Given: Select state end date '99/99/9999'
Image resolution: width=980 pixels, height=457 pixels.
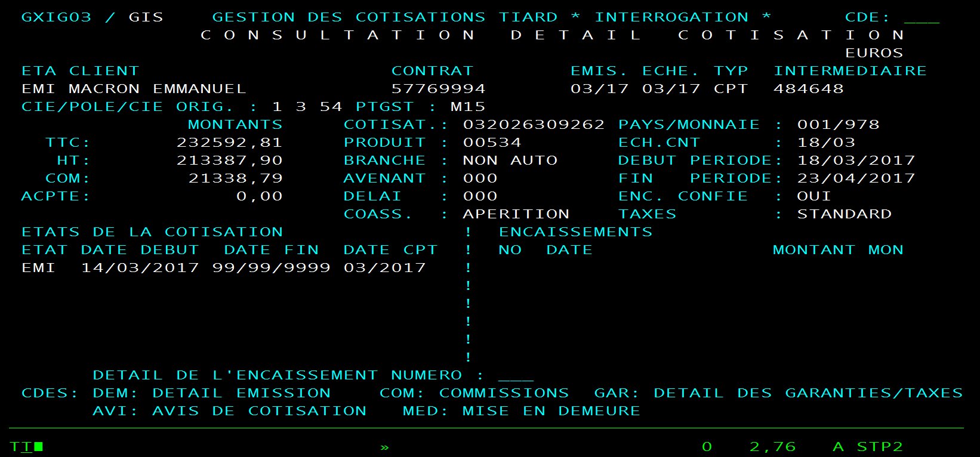Looking at the screenshot, I should tap(271, 268).
